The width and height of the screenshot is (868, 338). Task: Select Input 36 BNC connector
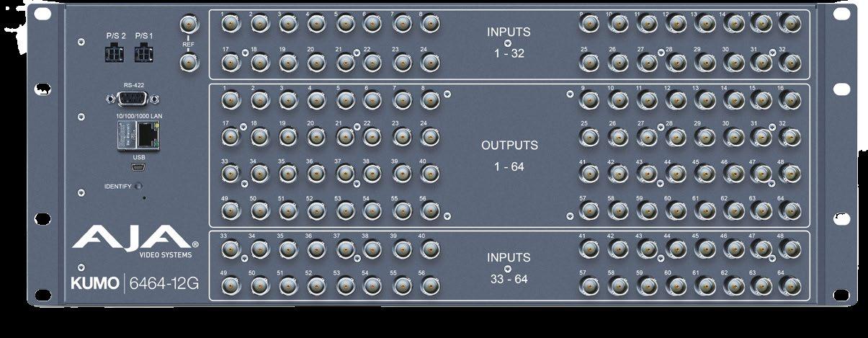[x=316, y=249]
